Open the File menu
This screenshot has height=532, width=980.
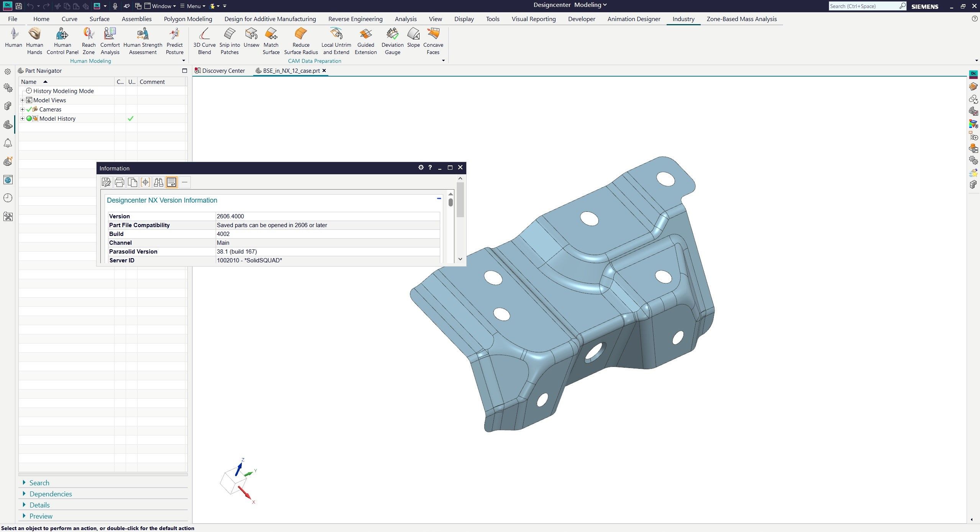13,19
